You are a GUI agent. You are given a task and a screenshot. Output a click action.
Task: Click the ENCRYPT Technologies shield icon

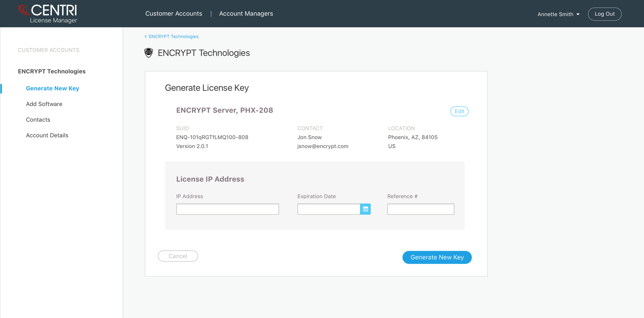tap(149, 53)
